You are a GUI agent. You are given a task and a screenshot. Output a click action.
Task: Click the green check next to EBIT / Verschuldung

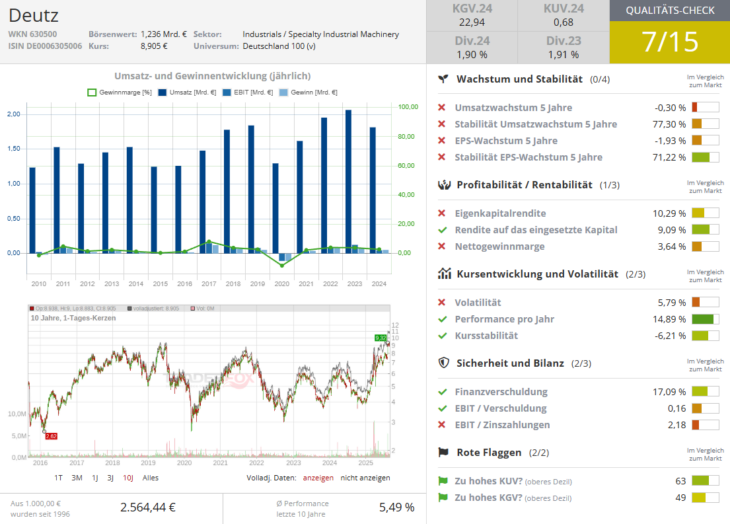(x=442, y=408)
